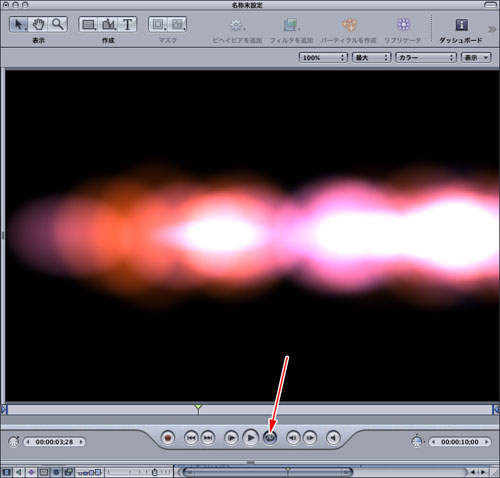Toggle the behaviors gear display button
Screen dimensions: 500x478
[x=56, y=472]
